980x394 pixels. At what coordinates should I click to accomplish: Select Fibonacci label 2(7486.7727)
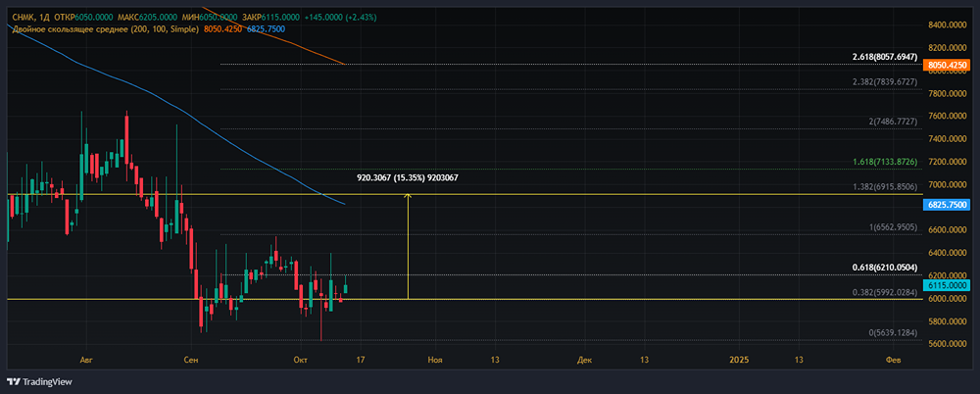(893, 122)
